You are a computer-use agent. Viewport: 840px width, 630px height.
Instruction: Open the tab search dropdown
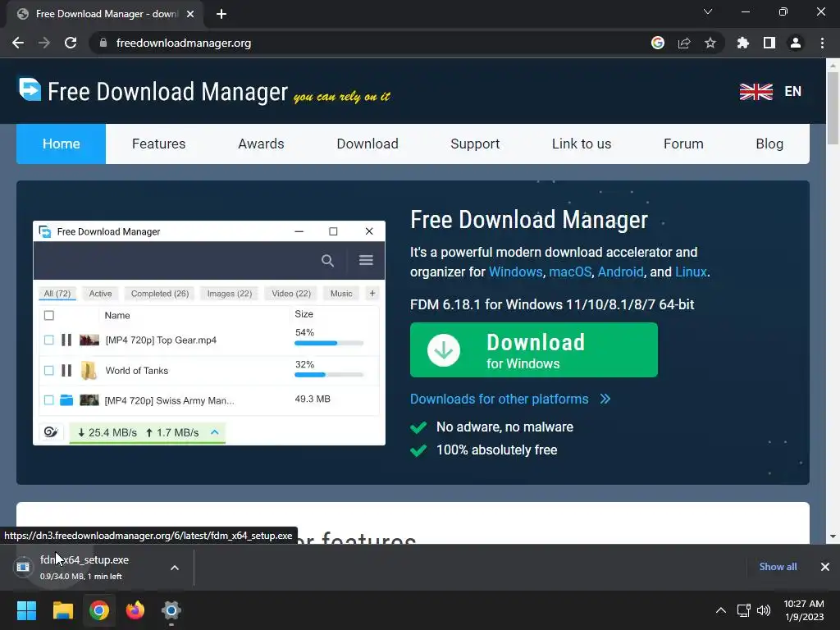tap(708, 11)
